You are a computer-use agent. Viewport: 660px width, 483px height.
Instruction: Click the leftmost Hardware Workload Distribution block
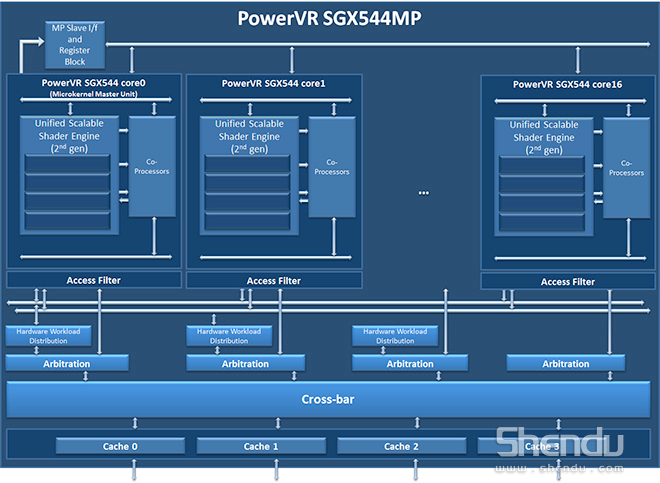pyautogui.click(x=49, y=335)
